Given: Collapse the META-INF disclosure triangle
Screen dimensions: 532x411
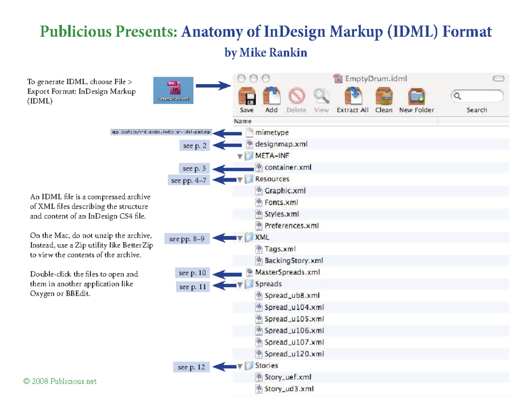Looking at the screenshot, I should (239, 156).
